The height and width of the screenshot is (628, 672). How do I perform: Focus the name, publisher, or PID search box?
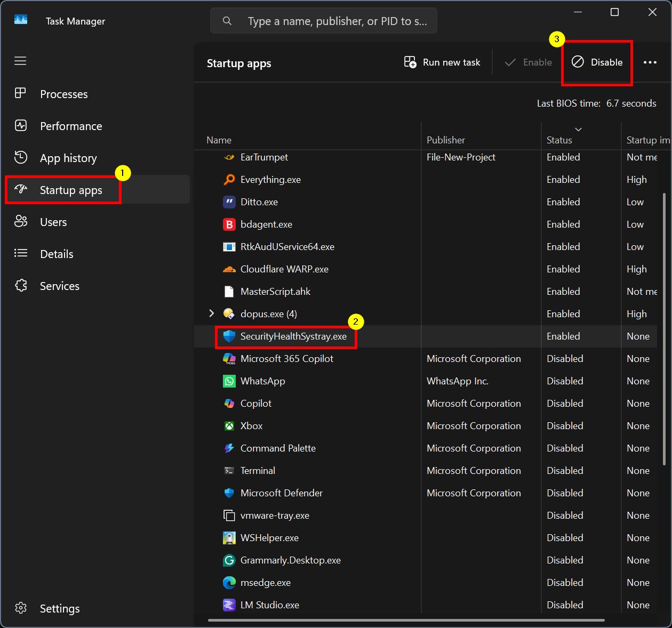click(x=324, y=21)
